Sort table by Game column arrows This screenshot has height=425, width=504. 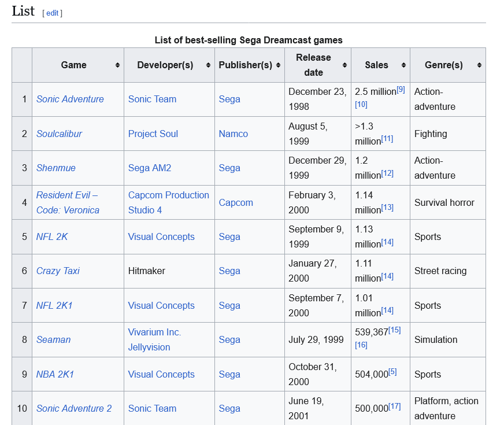click(x=117, y=65)
